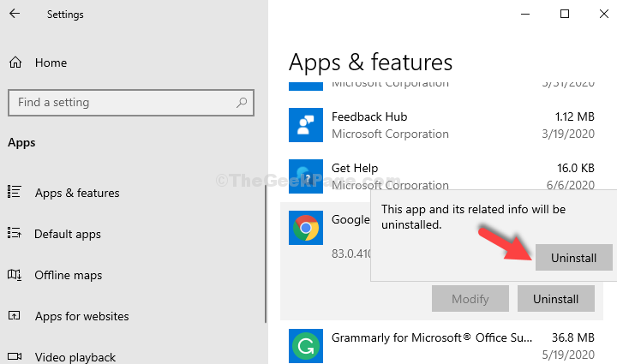Click the back arrow in Settings
The width and height of the screenshot is (617, 364).
[15, 14]
